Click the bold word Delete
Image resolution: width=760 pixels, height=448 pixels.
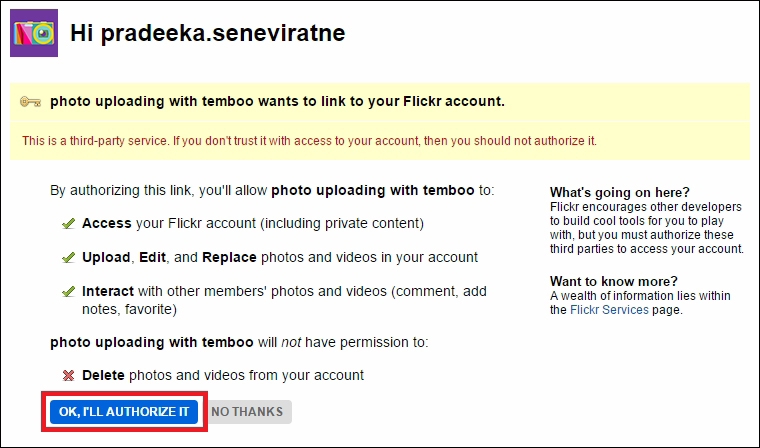coord(103,375)
